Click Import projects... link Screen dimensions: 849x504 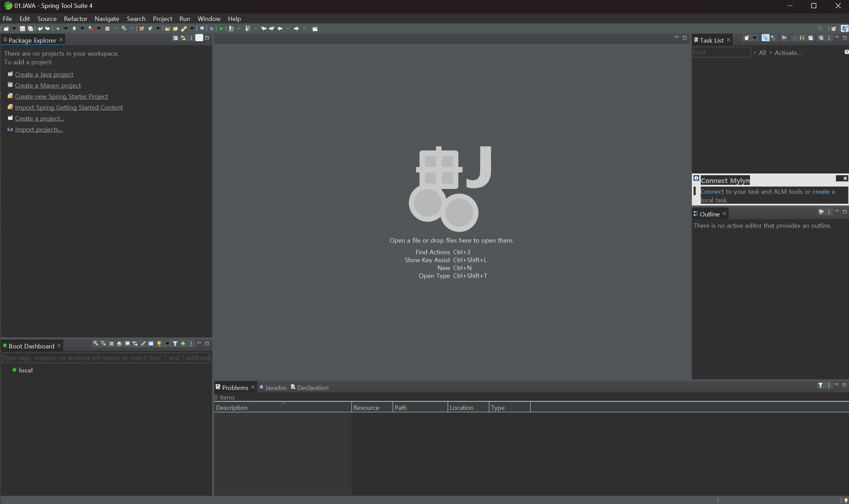(x=39, y=130)
